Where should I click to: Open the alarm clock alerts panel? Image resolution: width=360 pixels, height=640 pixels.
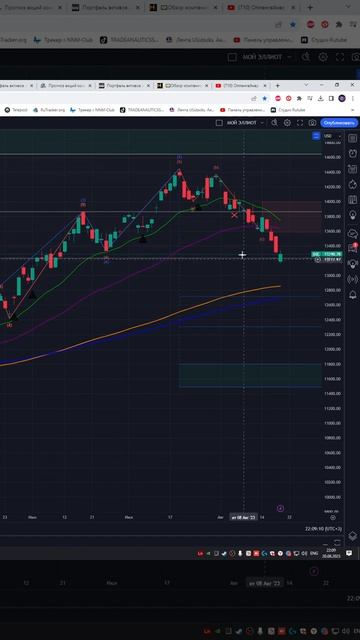pos(352,154)
